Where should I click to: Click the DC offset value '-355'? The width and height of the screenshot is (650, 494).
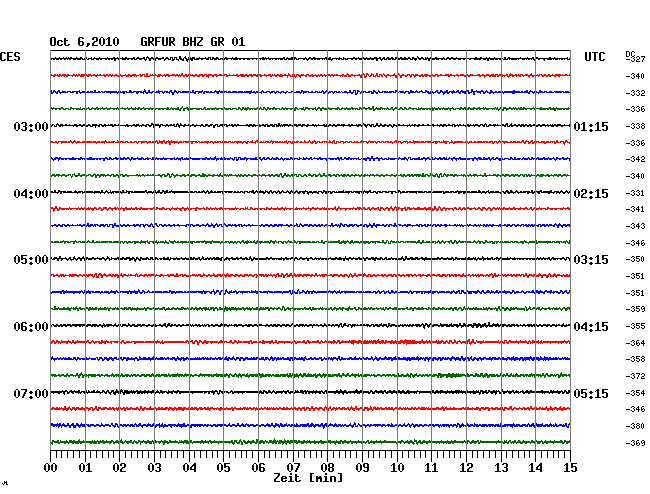click(635, 326)
